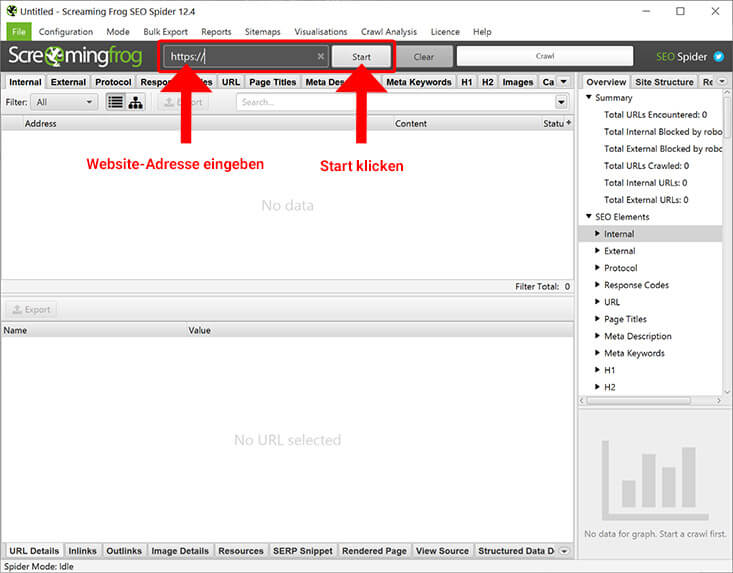This screenshot has width=733, height=573.
Task: Expand the Meta Description tree item
Action: click(597, 336)
